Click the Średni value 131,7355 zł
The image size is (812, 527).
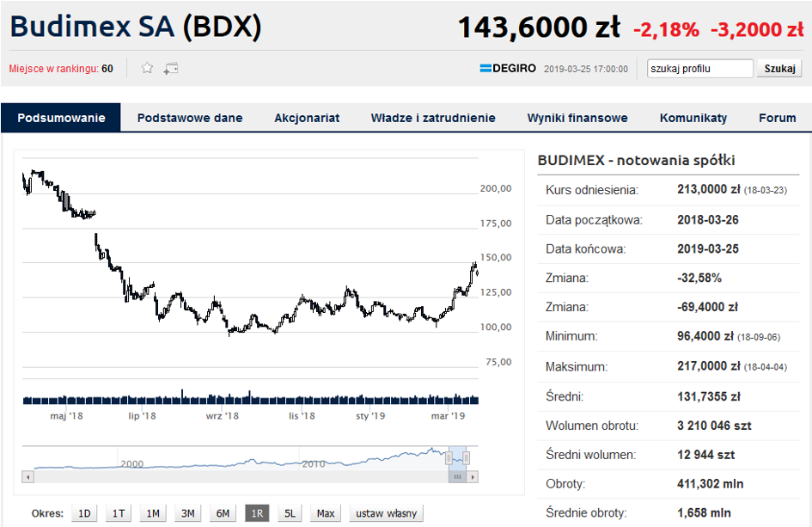708,396
